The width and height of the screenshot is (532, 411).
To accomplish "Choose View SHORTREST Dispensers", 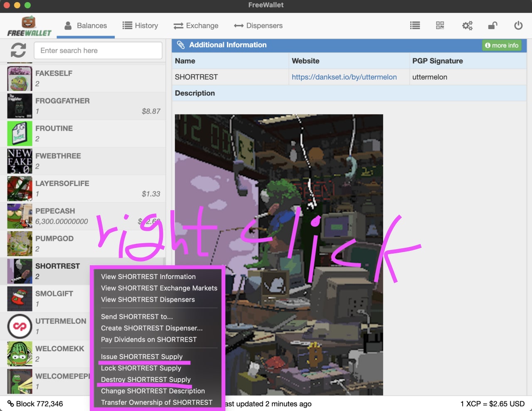I will [148, 299].
